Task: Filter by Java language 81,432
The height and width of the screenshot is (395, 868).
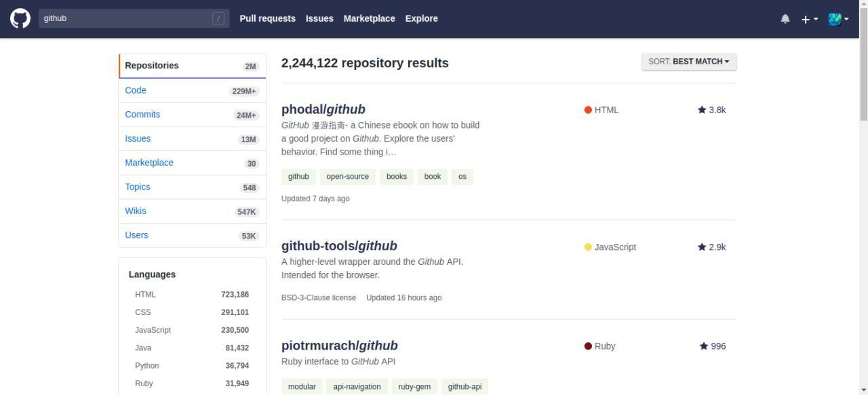Action: (x=192, y=348)
